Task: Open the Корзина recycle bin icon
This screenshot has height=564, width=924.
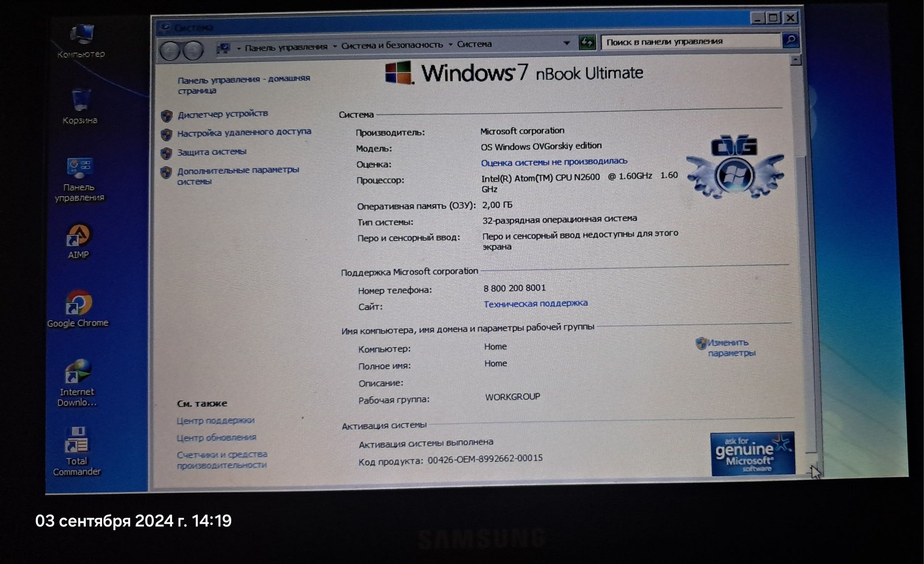Action: click(80, 106)
